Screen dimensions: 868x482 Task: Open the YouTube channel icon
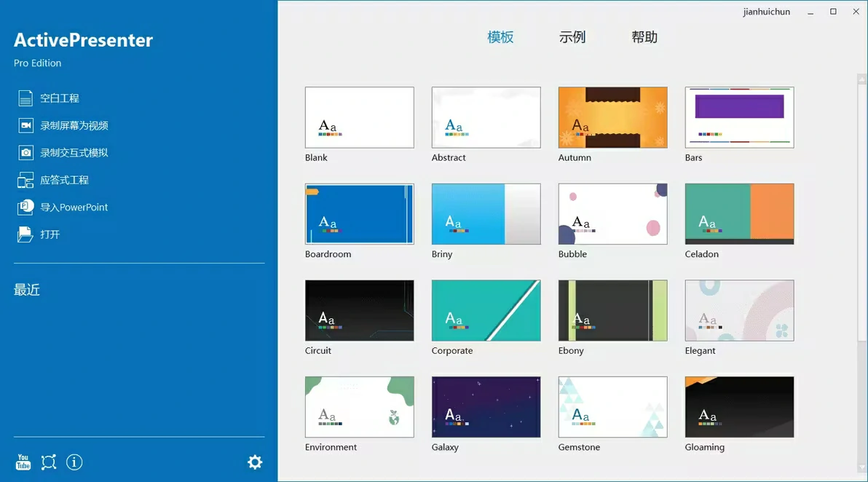(x=23, y=462)
